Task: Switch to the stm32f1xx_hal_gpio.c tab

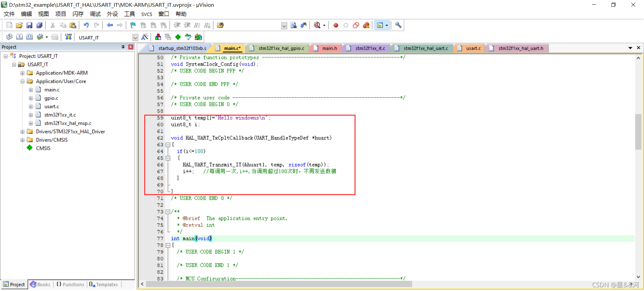Action: pyautogui.click(x=277, y=48)
